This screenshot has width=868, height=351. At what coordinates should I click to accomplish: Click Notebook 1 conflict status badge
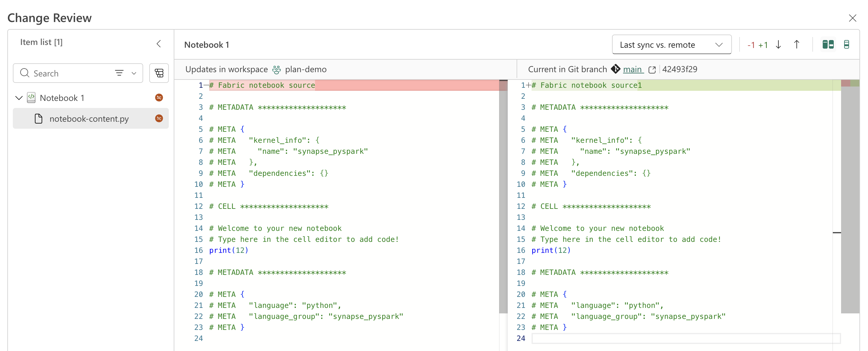[159, 98]
